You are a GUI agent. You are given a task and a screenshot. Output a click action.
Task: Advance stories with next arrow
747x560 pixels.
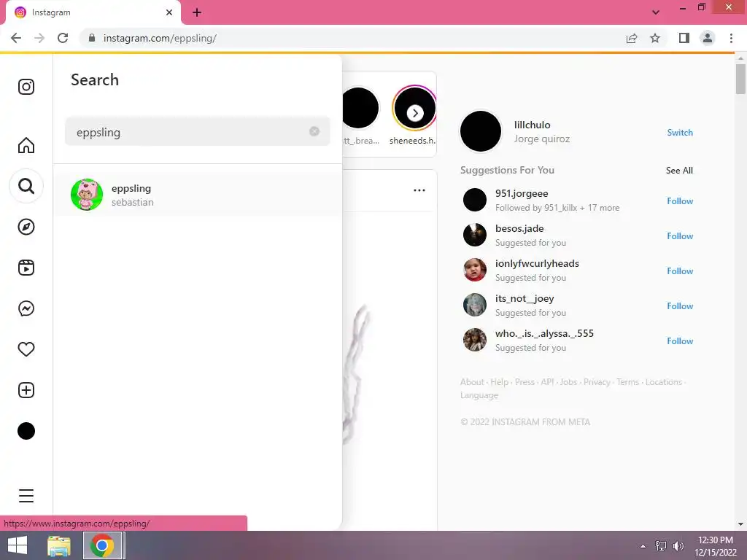(x=415, y=113)
